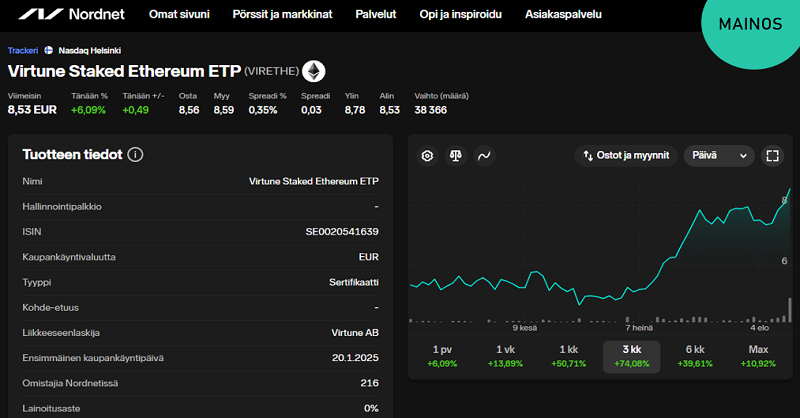Open info icon beside Tuotteen tiedot

[135, 155]
